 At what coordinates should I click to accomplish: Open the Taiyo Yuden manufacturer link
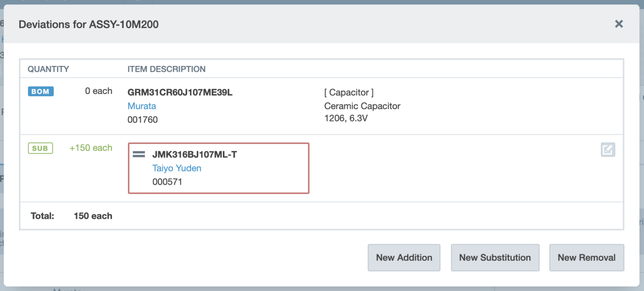point(177,168)
